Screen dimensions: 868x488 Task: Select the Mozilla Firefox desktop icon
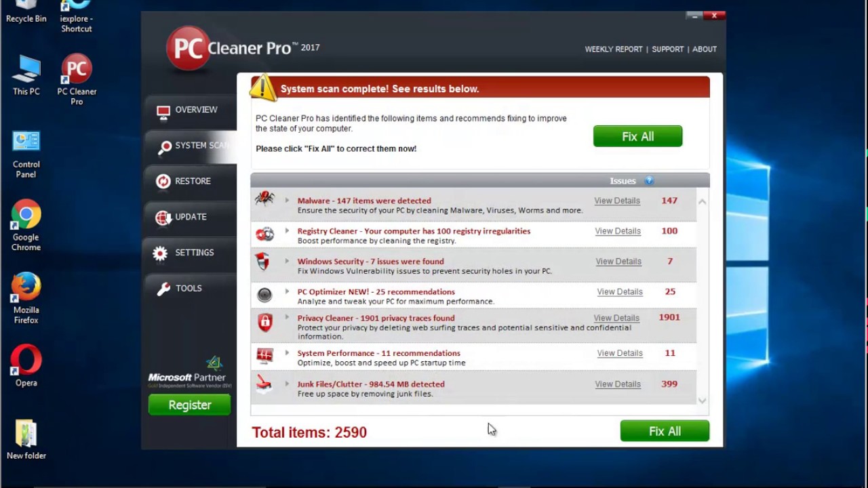[x=26, y=299]
